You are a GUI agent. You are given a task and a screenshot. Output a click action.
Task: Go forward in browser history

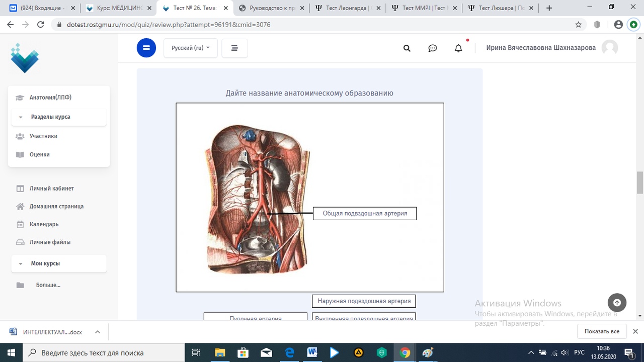pos(25,24)
